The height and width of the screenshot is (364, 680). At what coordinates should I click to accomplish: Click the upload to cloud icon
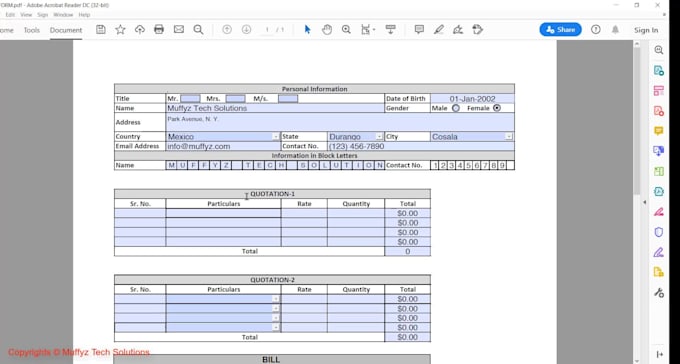tap(140, 30)
